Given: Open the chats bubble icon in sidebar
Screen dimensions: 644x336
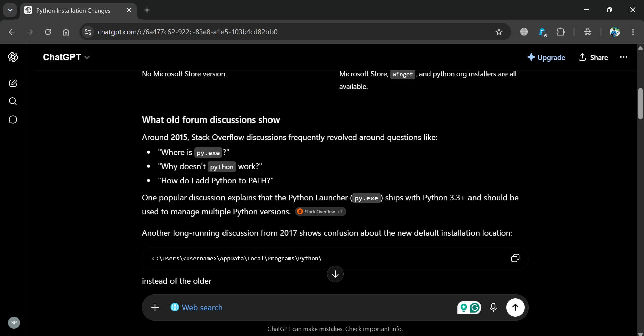Looking at the screenshot, I should point(13,119).
